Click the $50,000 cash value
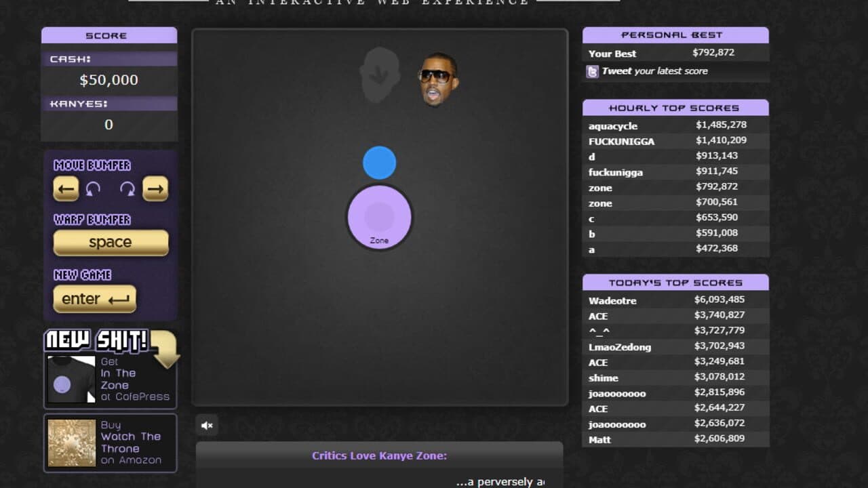This screenshot has width=868, height=488. (108, 80)
